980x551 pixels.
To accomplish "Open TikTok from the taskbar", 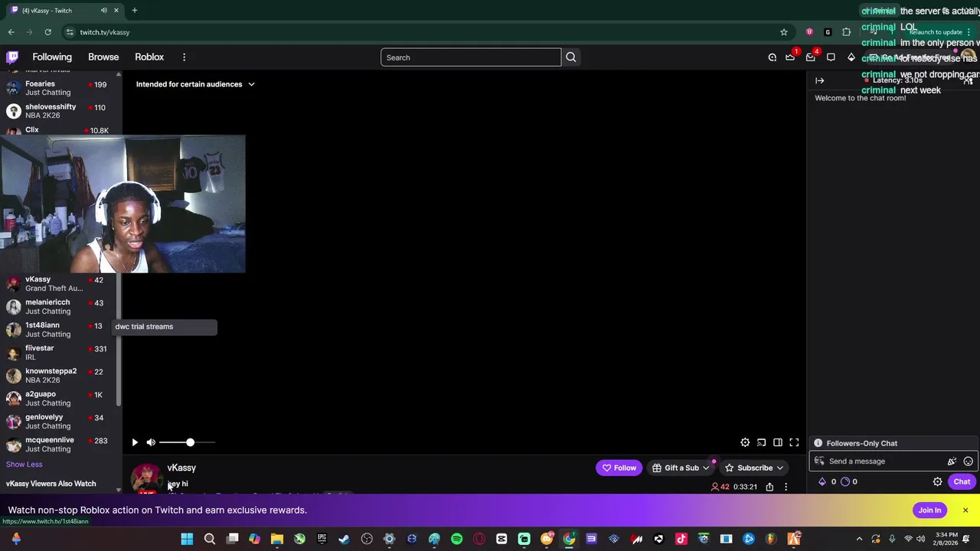I will [x=681, y=539].
